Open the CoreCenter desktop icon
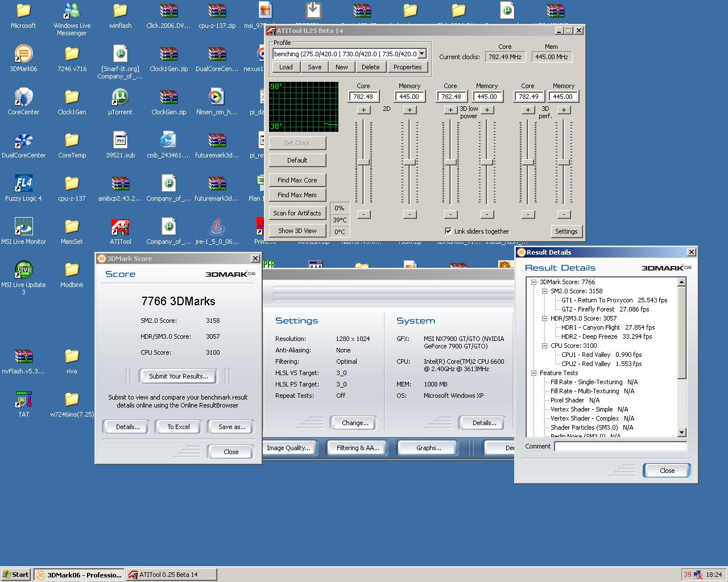The width and height of the screenshot is (728, 582). [23, 102]
